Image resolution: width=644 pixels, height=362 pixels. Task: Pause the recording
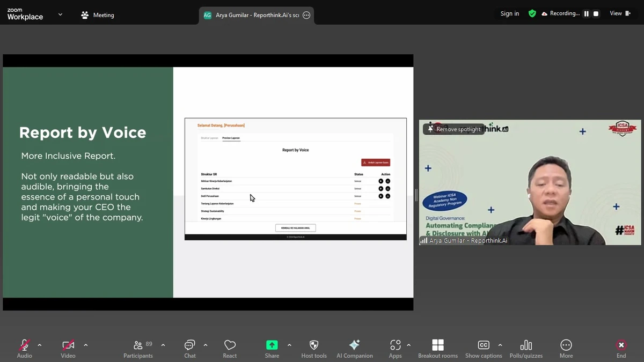click(x=587, y=14)
